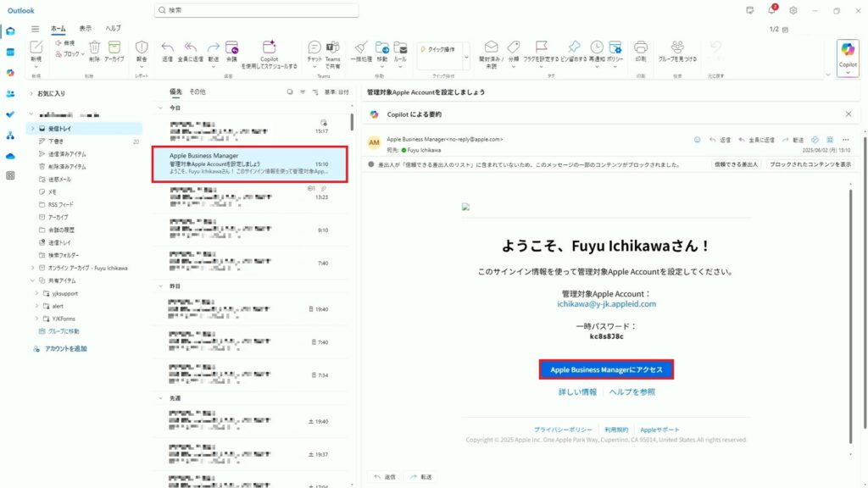Screen dimensions: 868x488
Task: Schedule with Copilot icon in ribbon
Action: point(269,47)
